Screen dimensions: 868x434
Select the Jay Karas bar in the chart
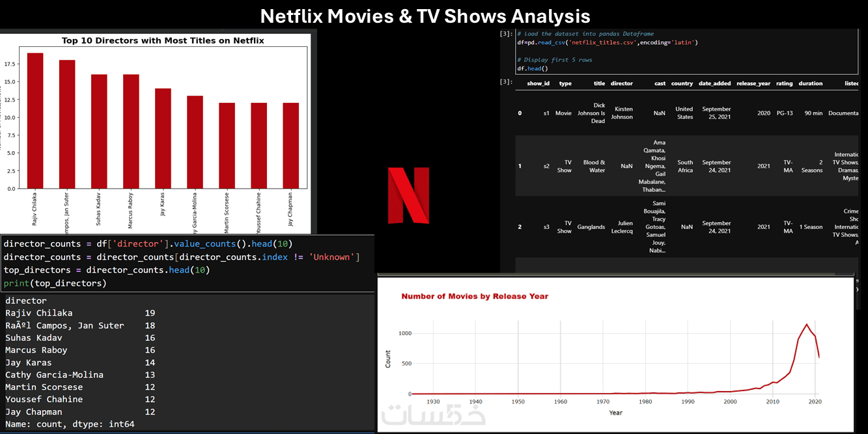pos(163,139)
